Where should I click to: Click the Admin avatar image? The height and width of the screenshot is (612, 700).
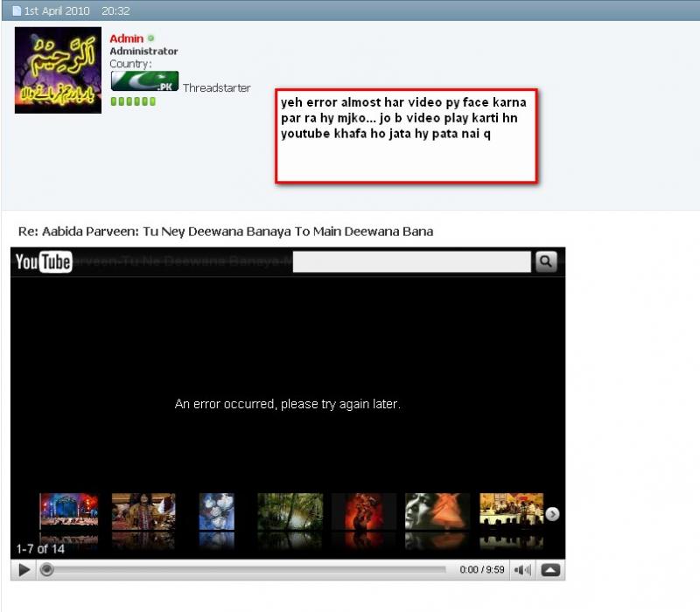(58, 70)
